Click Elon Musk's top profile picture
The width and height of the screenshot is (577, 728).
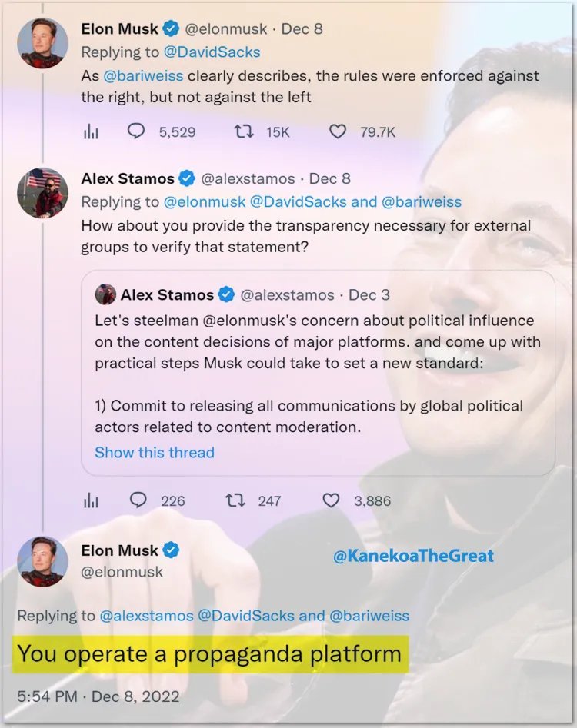point(42,43)
